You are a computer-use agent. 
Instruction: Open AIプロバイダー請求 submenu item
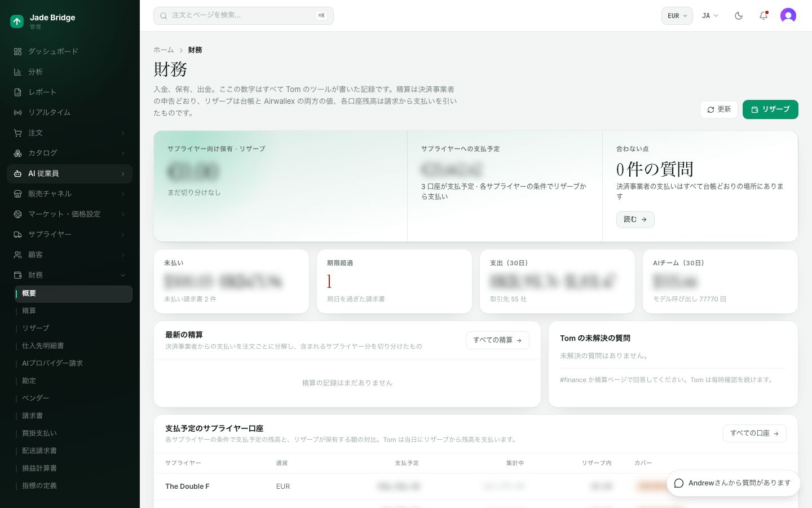click(x=73, y=363)
